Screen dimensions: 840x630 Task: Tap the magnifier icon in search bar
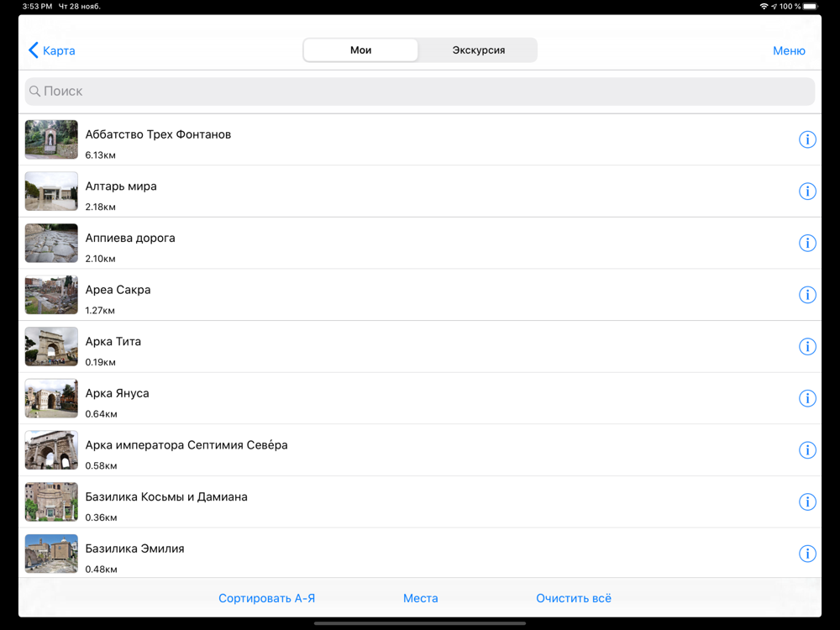(x=34, y=91)
